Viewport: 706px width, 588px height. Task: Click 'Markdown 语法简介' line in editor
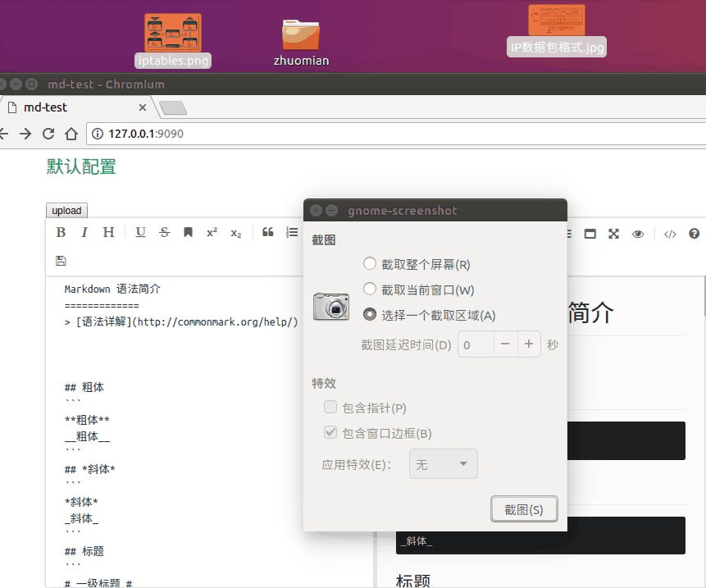tap(112, 289)
